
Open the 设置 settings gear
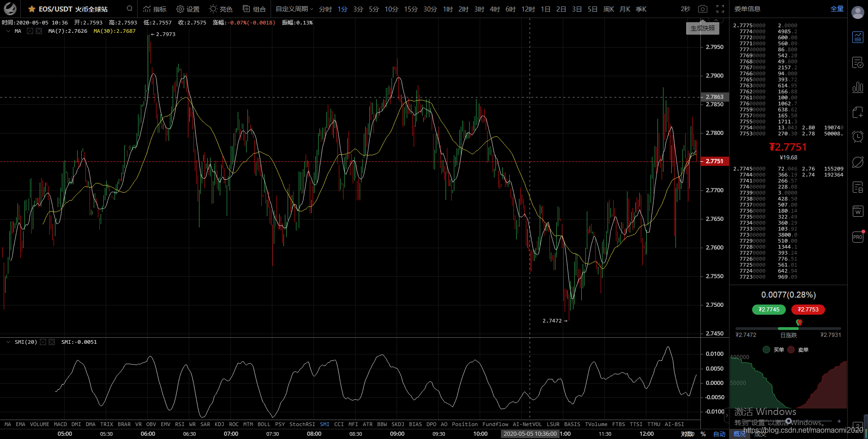[188, 9]
